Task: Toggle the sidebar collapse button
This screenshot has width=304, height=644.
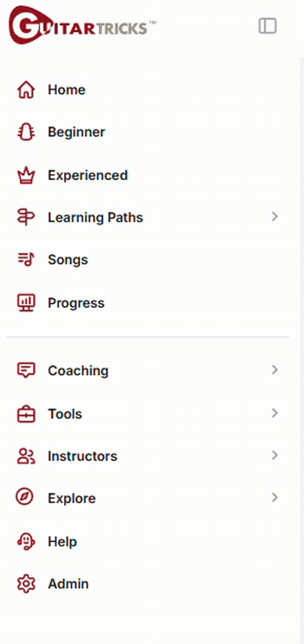Action: (267, 26)
